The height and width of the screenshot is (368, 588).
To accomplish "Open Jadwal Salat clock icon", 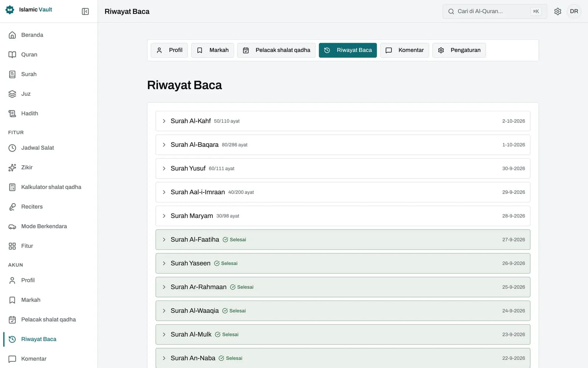I will (x=12, y=148).
